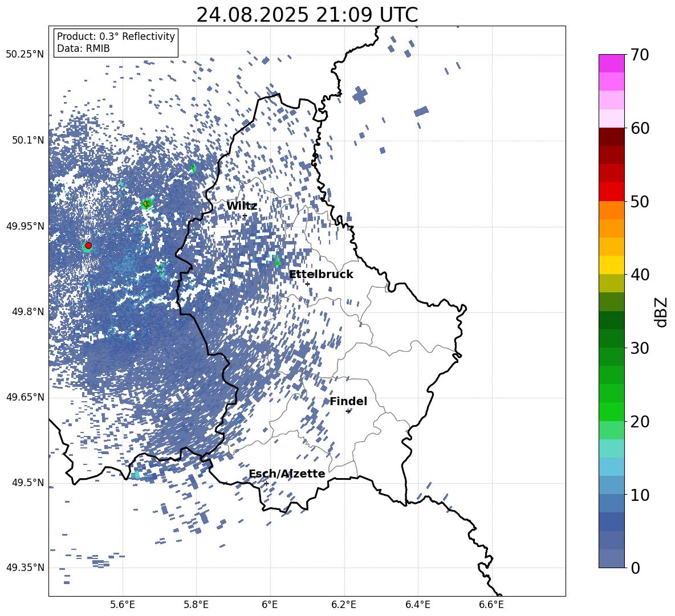
Task: Click the colorbar tick value 10
Action: click(x=640, y=495)
